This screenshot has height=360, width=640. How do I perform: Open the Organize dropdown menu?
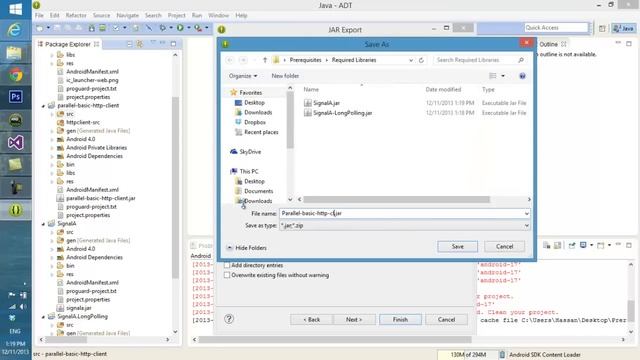243,76
